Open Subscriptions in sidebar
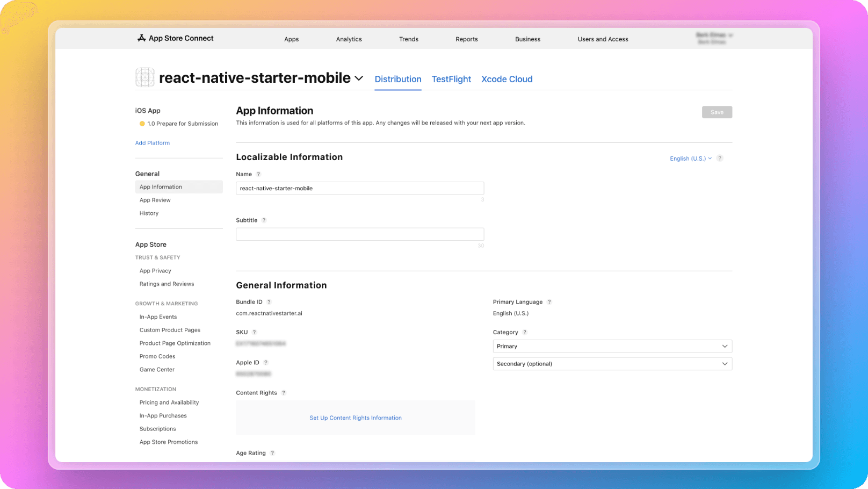The image size is (868, 489). 158,429
